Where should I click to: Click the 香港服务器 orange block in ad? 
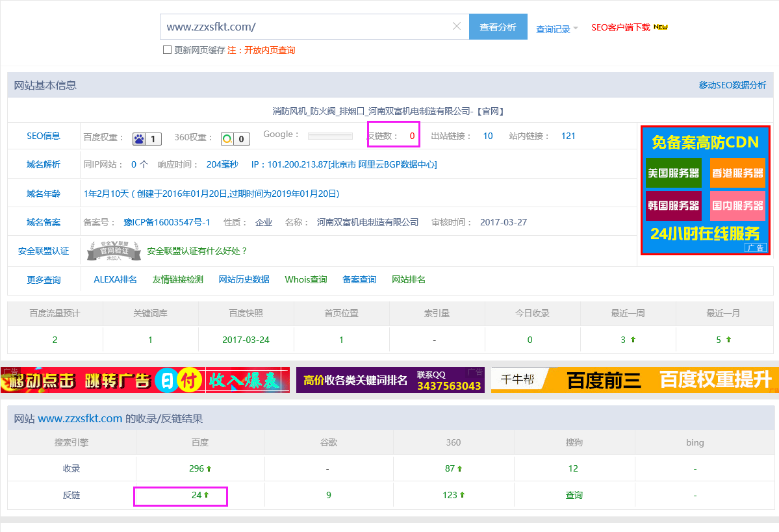tap(737, 173)
